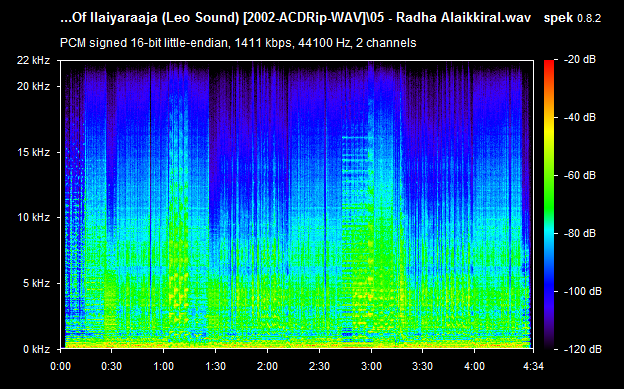The width and height of the screenshot is (624, 389).
Task: Click the 5 kHz frequency label
Action: (36, 283)
